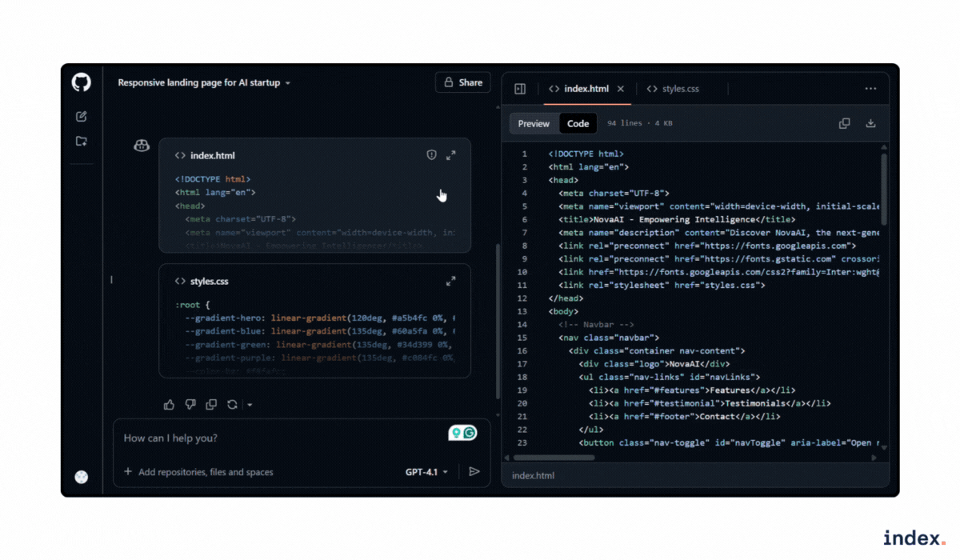This screenshot has height=560, width=960.
Task: Click the shield icon on index.html card
Action: 431,155
